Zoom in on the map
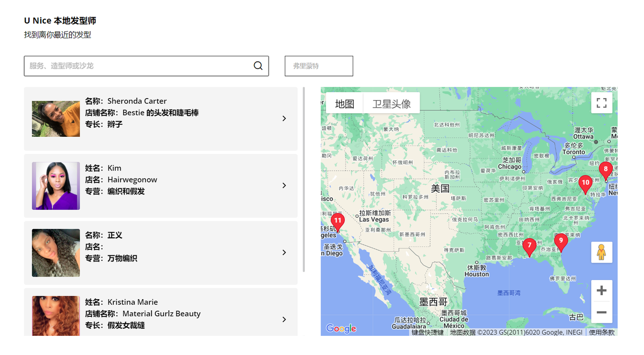The image size is (644, 355). [602, 291]
